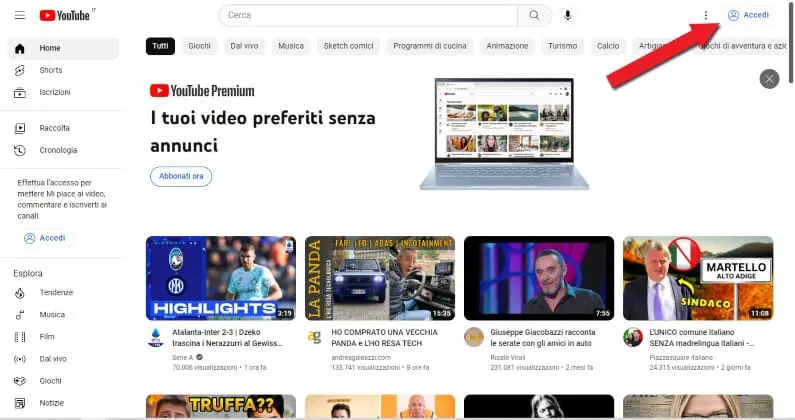
Task: Click the Piazzasquare italiano channel name
Action: click(681, 357)
